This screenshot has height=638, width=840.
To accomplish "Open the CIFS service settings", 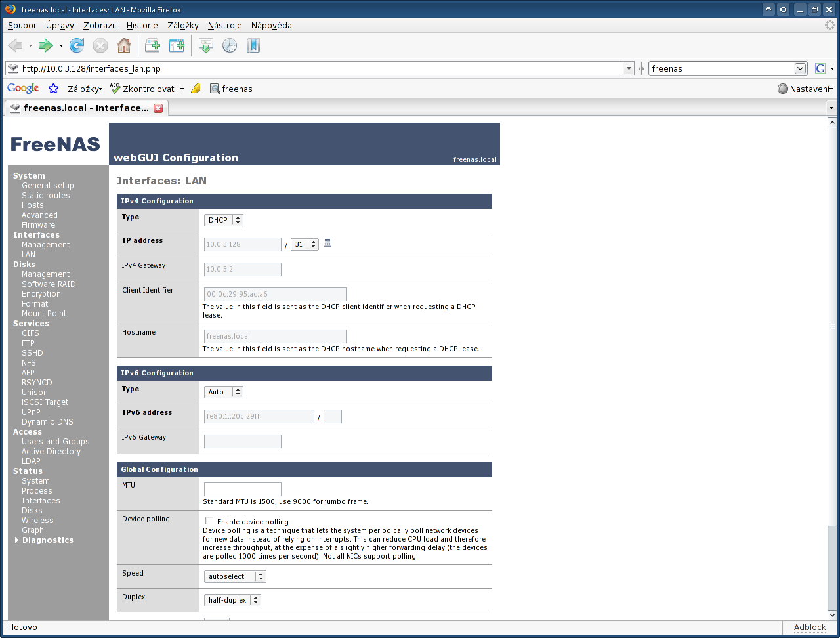I will (30, 333).
